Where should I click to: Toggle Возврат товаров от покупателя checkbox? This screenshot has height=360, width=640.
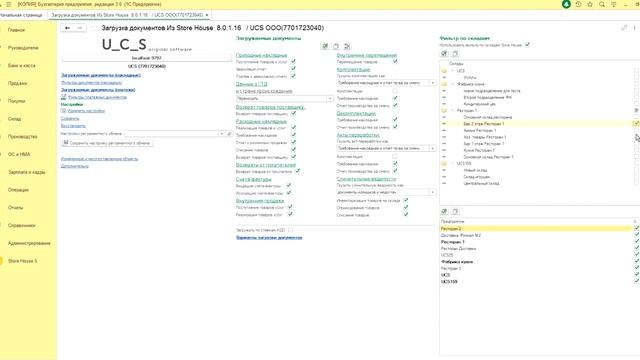[x=297, y=171]
